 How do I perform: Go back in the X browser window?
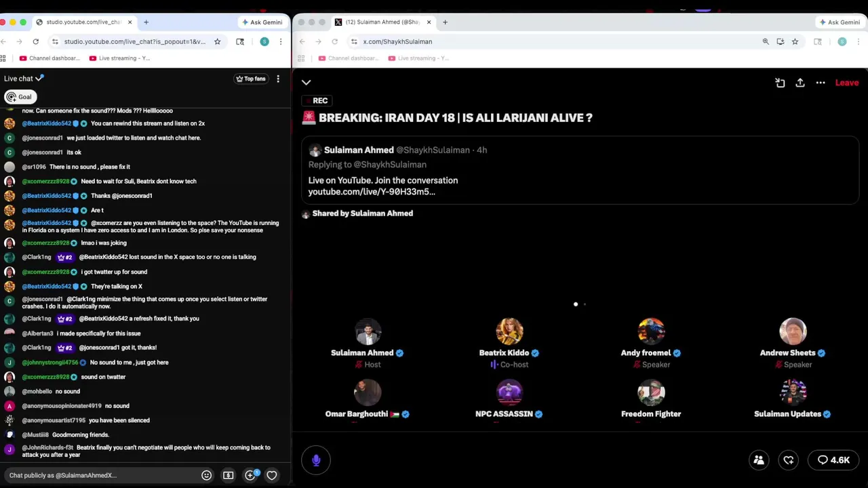pyautogui.click(x=302, y=41)
